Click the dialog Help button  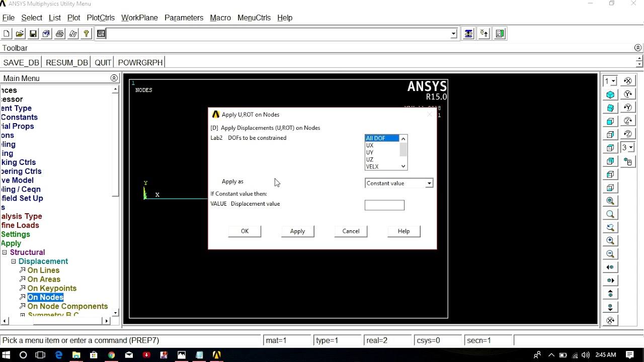pos(404,231)
